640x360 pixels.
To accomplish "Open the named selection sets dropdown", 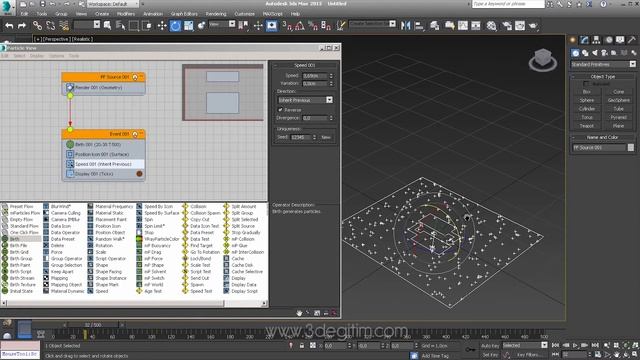I will (372, 24).
